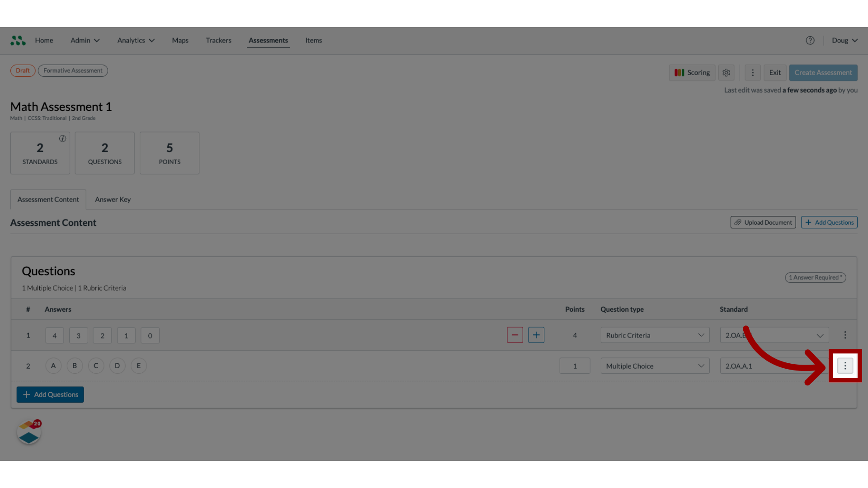
Task: Toggle the Draft status badge
Action: (x=22, y=70)
